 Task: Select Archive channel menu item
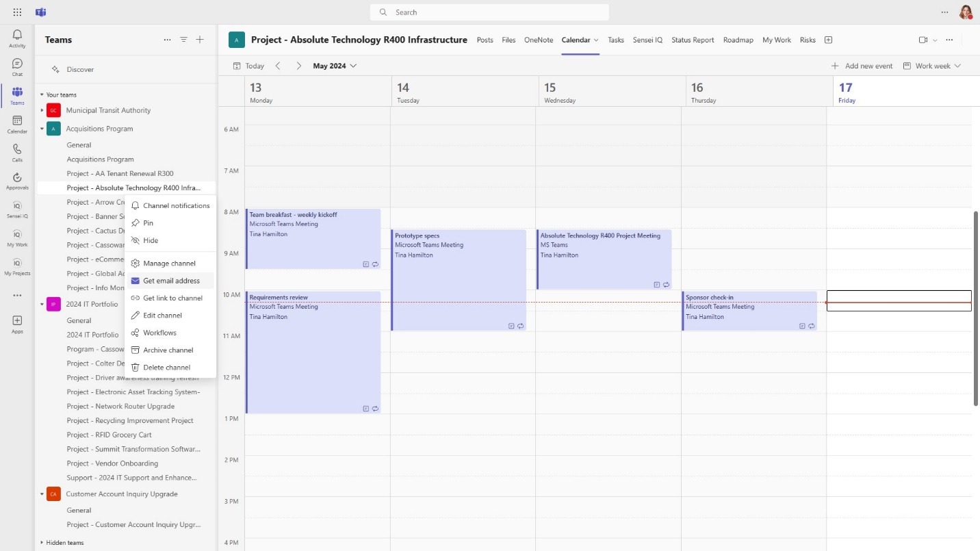pyautogui.click(x=171, y=350)
